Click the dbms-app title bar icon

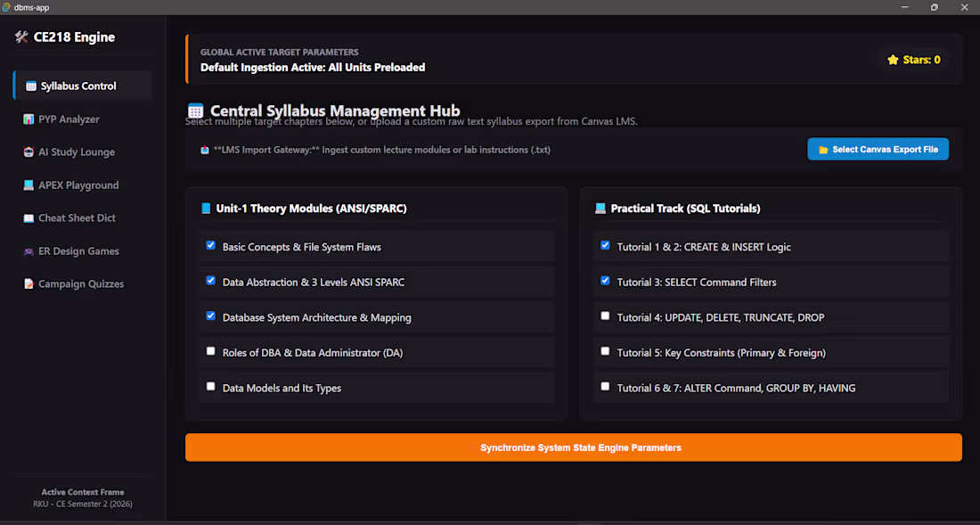coord(6,7)
